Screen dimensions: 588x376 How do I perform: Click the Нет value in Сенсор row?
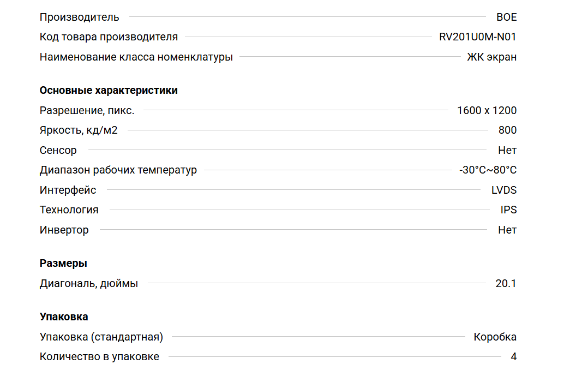click(507, 150)
